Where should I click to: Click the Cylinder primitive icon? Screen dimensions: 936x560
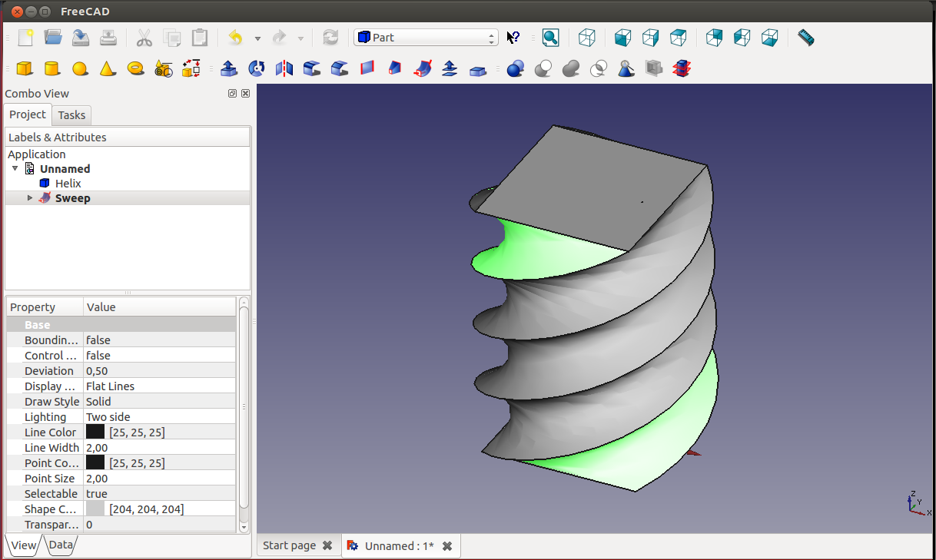click(x=52, y=69)
